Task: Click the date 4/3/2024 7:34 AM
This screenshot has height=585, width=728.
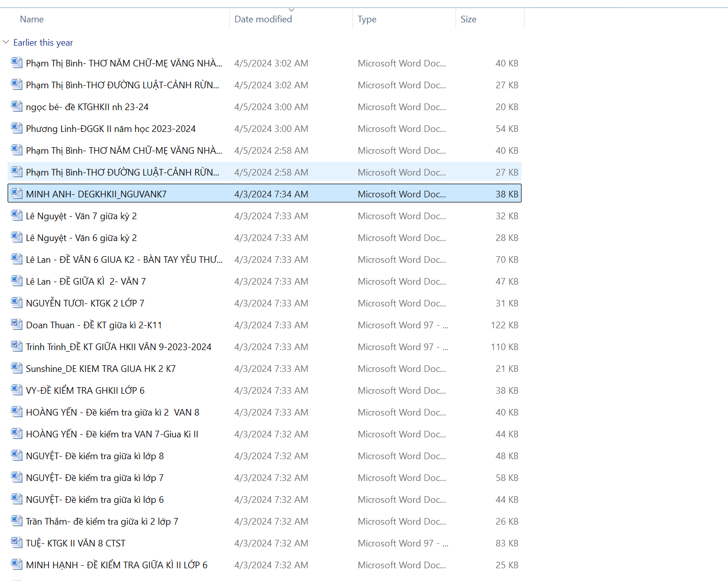Action: 271,194
